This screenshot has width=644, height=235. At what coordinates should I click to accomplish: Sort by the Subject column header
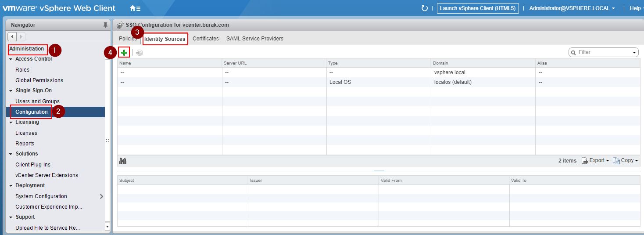click(182, 181)
